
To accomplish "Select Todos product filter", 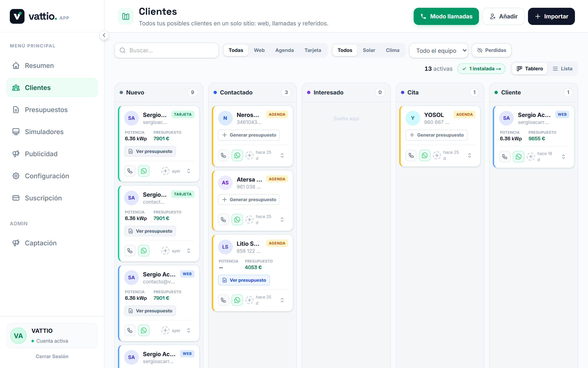I will 345,50.
